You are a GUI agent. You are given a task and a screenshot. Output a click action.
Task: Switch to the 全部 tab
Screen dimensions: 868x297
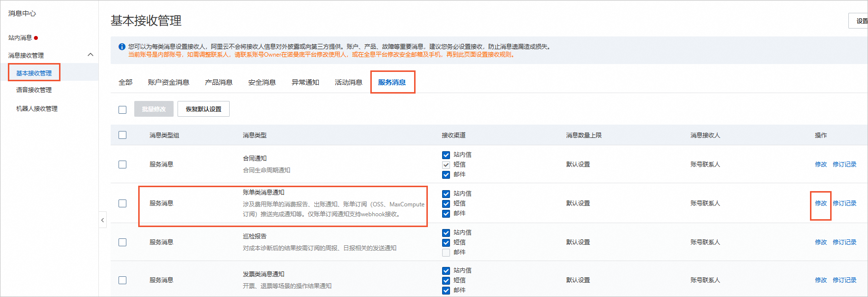pos(125,82)
